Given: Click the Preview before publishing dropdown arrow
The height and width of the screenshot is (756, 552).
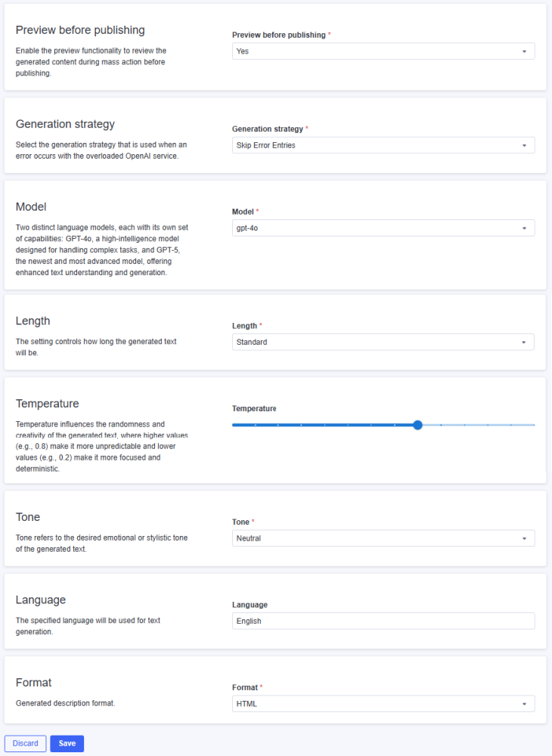Looking at the screenshot, I should pos(524,51).
